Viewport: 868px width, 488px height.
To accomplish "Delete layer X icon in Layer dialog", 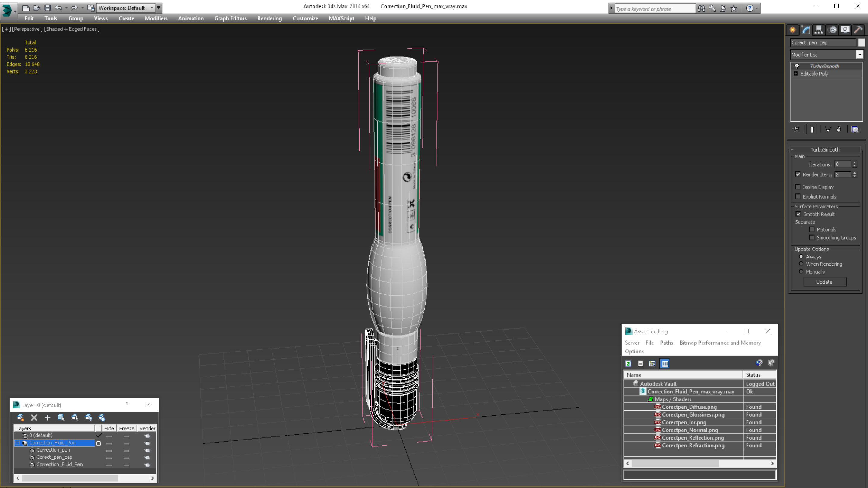I will [34, 418].
